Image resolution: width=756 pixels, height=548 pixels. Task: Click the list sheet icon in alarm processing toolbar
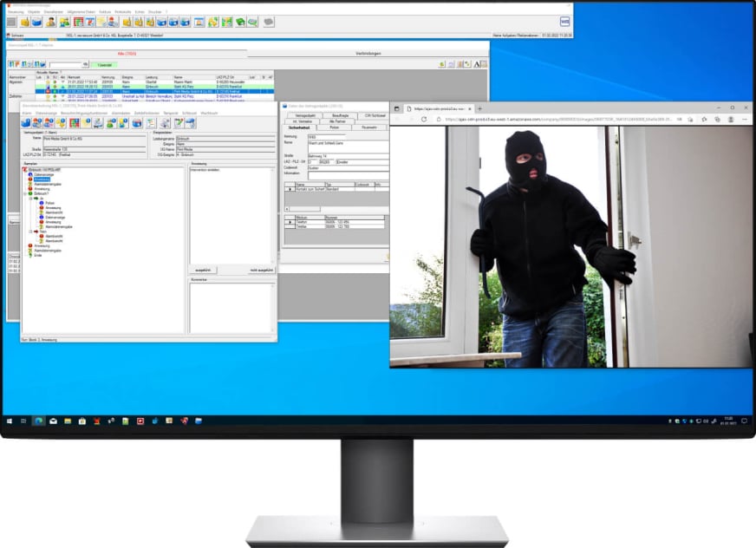(151, 123)
